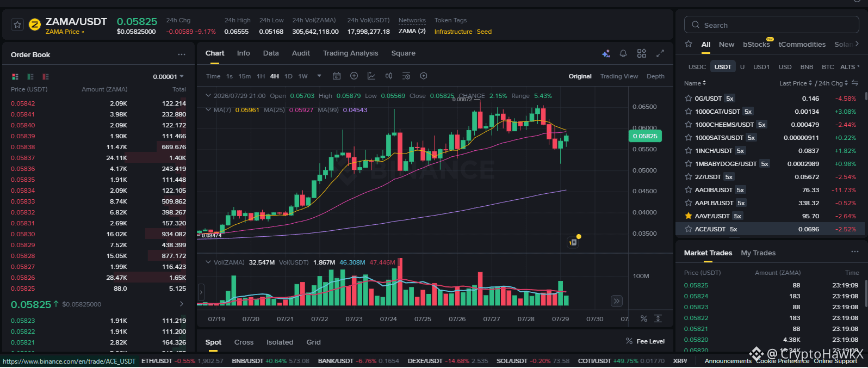Open Market Trades more options menu
868x368 pixels.
pyautogui.click(x=855, y=252)
